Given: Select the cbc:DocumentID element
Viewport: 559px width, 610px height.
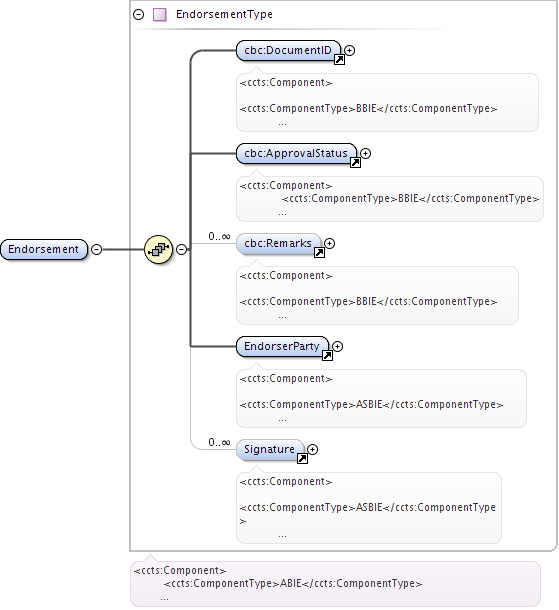Looking at the screenshot, I should 288,51.
